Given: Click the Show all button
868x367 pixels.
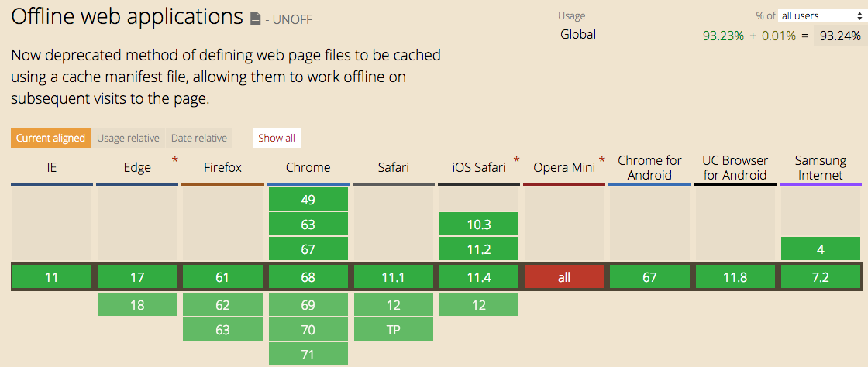Looking at the screenshot, I should point(277,138).
